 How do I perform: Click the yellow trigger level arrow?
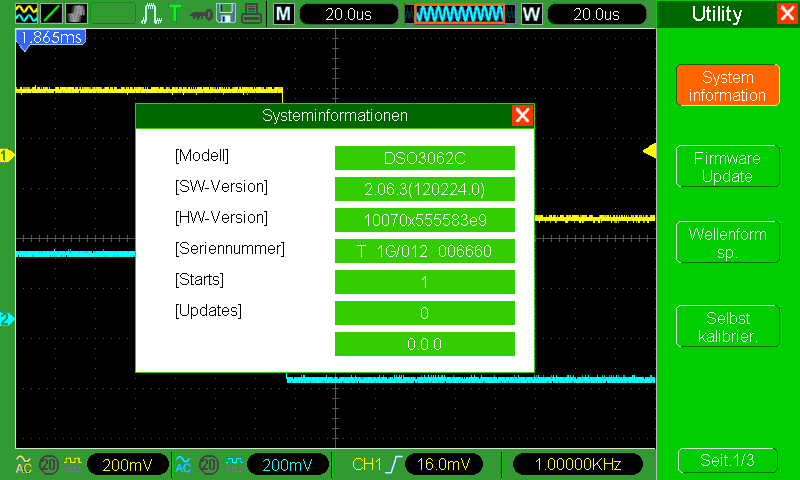(x=649, y=150)
